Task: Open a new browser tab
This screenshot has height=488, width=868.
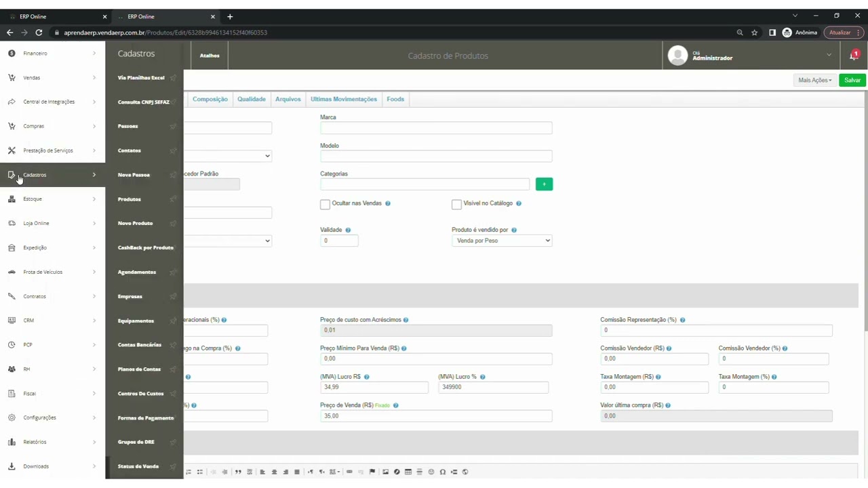Action: [230, 16]
